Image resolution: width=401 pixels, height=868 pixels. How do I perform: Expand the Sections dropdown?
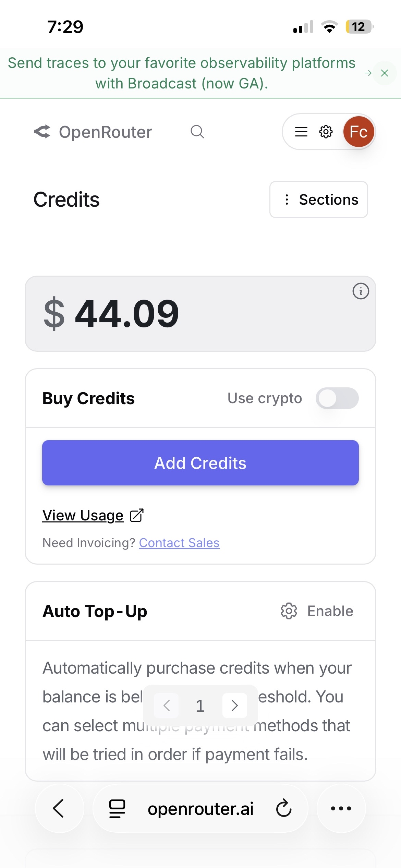click(318, 200)
